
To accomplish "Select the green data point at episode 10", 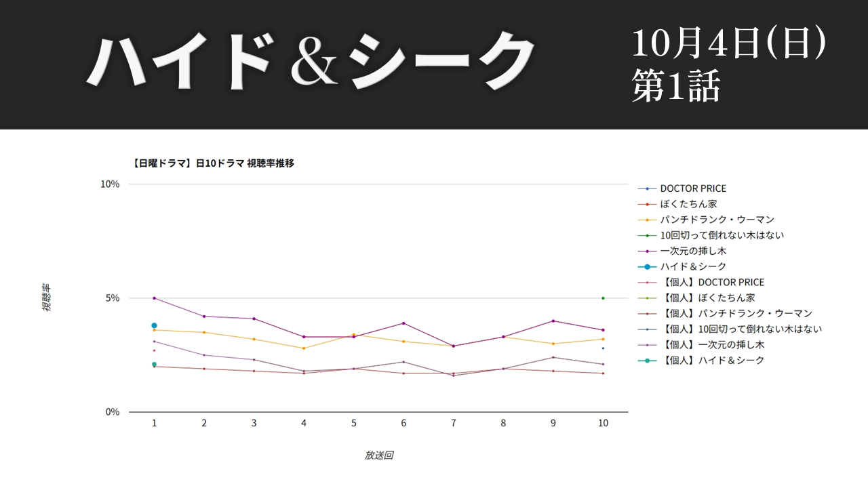I will pyautogui.click(x=603, y=298).
